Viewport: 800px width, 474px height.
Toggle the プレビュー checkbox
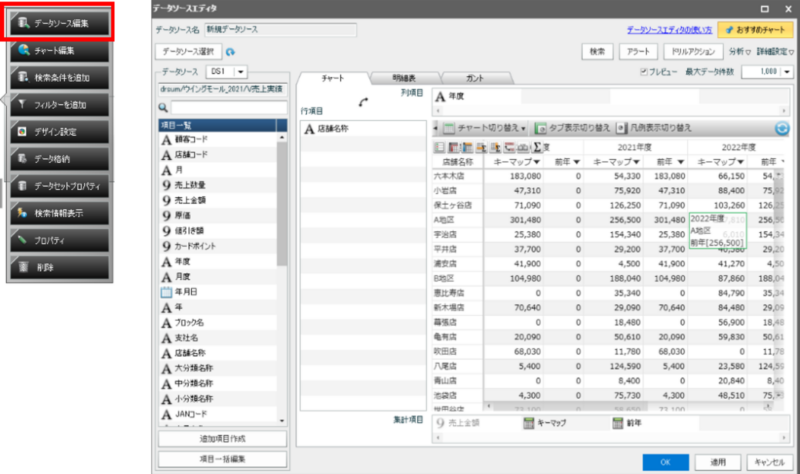coord(643,72)
